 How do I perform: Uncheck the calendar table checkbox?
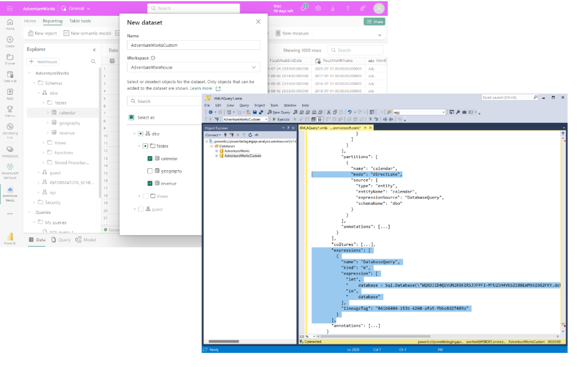click(150, 159)
